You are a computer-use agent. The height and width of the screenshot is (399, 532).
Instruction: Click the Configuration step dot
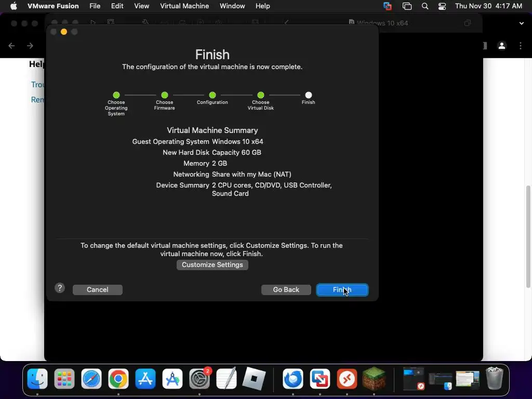tap(212, 95)
